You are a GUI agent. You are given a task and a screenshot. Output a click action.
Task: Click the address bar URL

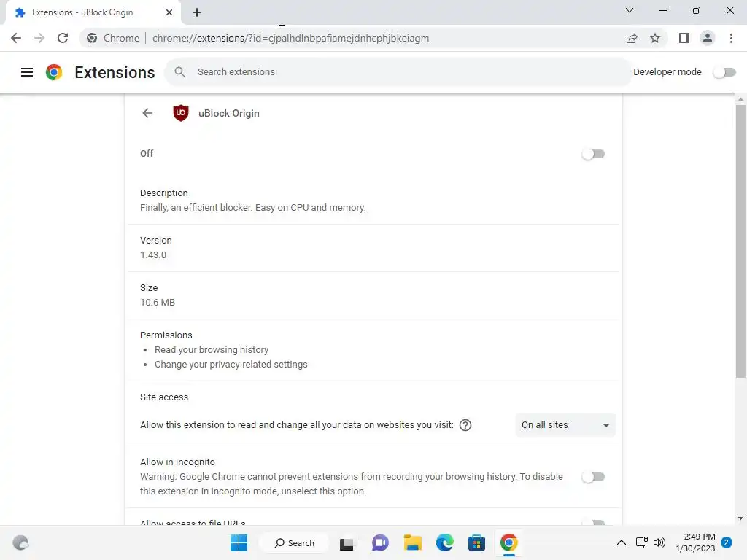tap(290, 38)
